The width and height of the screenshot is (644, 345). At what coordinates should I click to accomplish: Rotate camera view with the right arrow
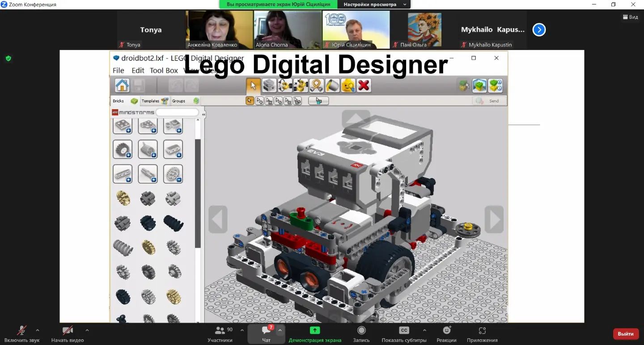click(494, 219)
